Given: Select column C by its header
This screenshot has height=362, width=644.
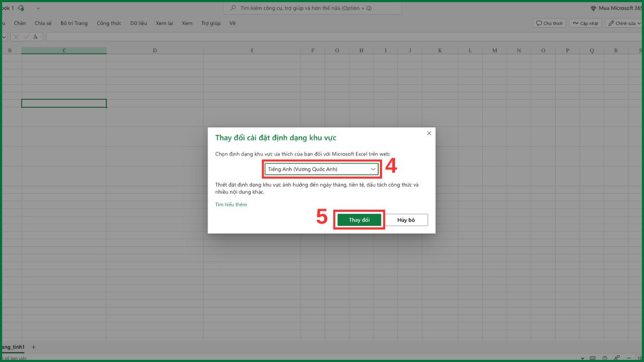Looking at the screenshot, I should [64, 50].
